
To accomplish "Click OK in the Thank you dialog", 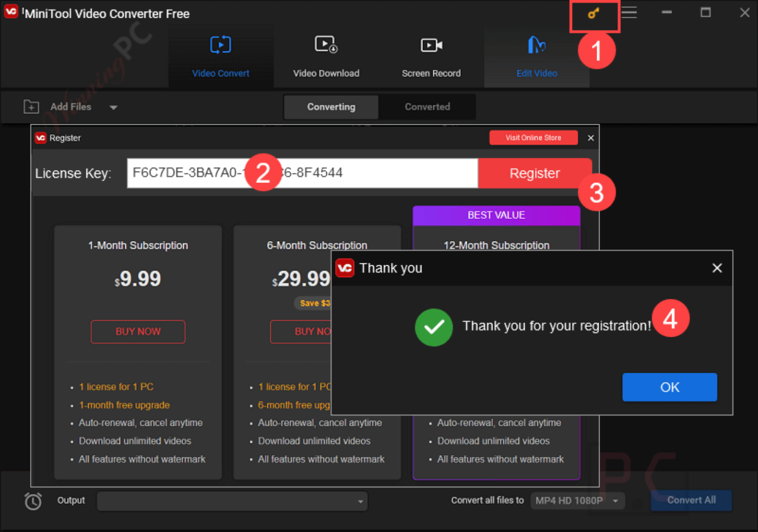I will [669, 387].
